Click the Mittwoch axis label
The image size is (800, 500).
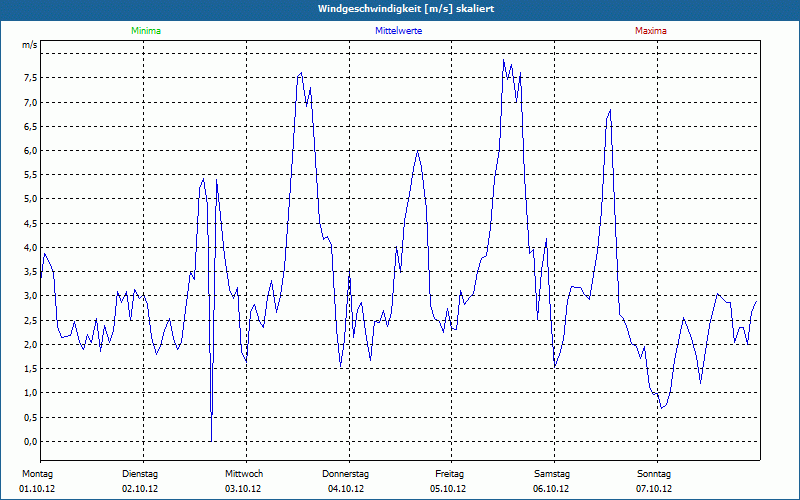coord(244,474)
